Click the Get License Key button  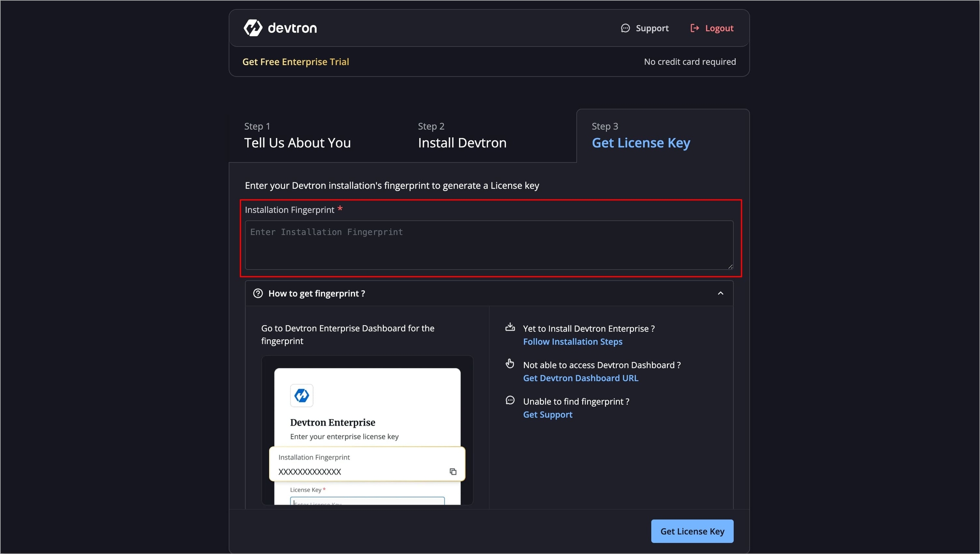[692, 531]
